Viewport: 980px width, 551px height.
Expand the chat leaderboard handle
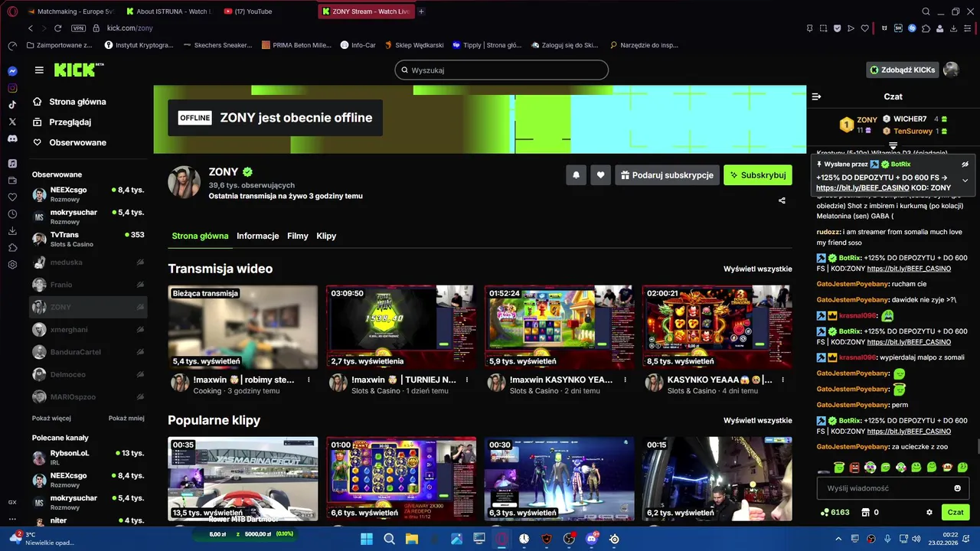[893, 145]
